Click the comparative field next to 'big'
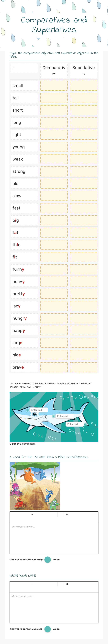The image size is (108, 644). pos(54,220)
